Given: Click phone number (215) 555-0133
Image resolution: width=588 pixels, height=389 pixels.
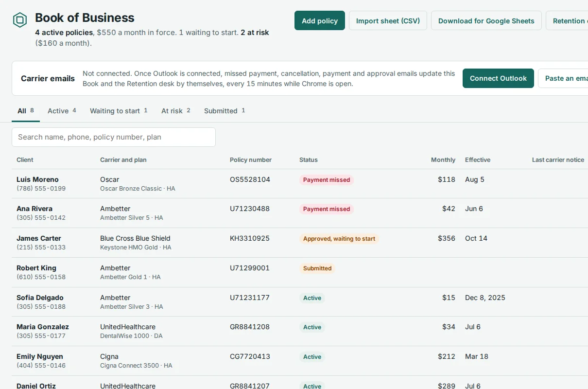Looking at the screenshot, I should tap(41, 248).
